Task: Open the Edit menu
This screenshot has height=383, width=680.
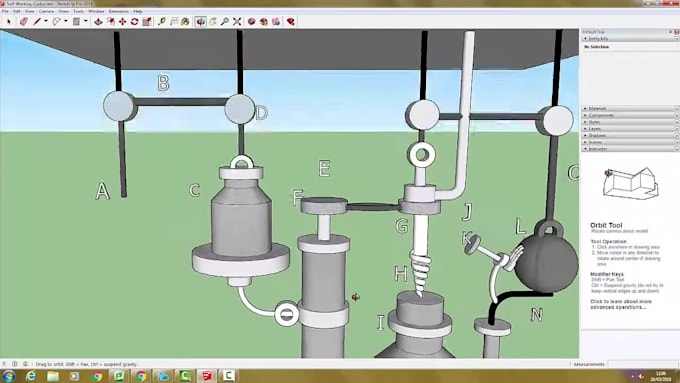Action: [17, 11]
